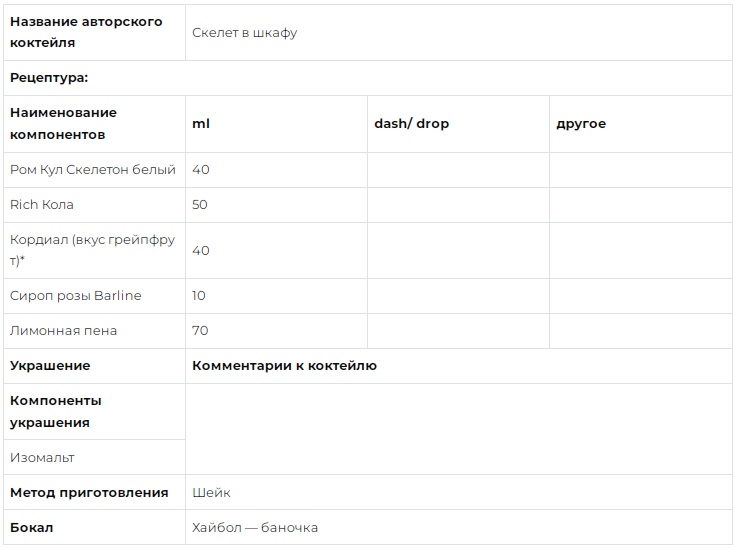Click the 50 ml value for Rich Кола

point(200,204)
